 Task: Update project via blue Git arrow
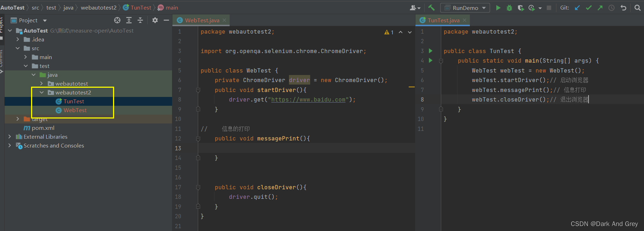pos(577,8)
